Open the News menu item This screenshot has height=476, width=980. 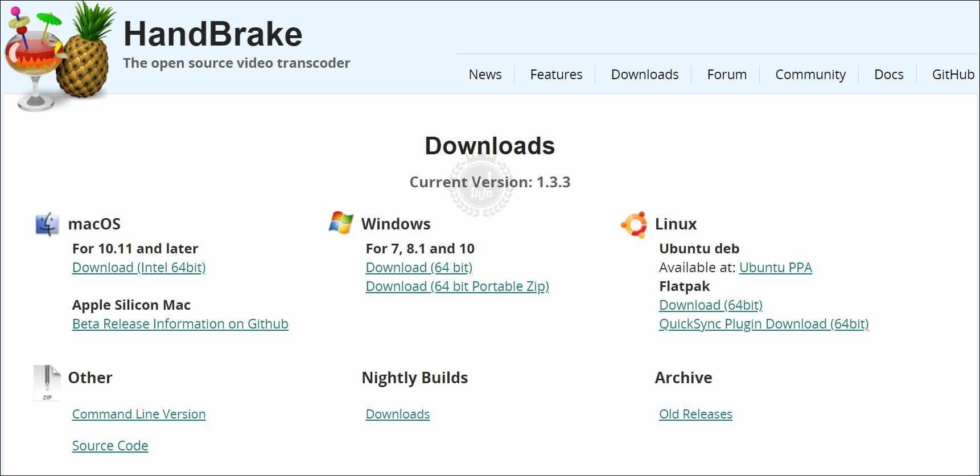[x=485, y=75]
